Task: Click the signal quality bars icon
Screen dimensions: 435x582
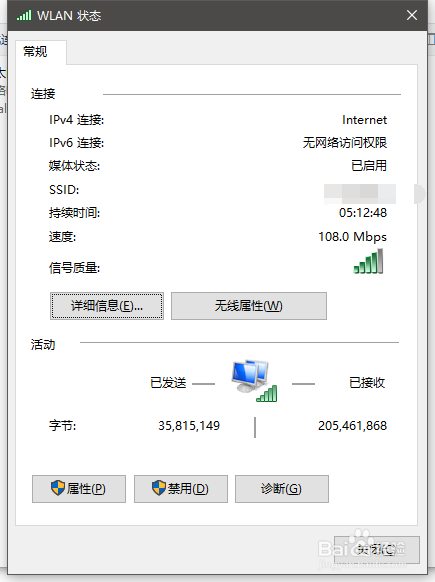Action: click(368, 262)
